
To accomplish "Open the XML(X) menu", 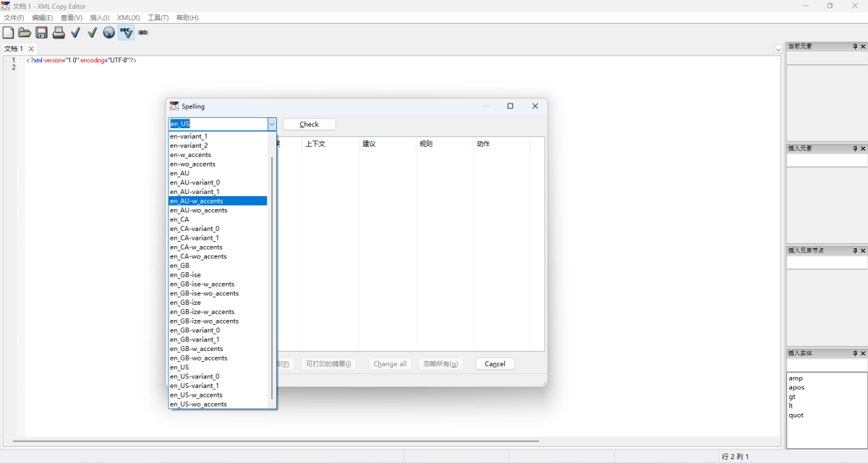I will click(x=128, y=17).
